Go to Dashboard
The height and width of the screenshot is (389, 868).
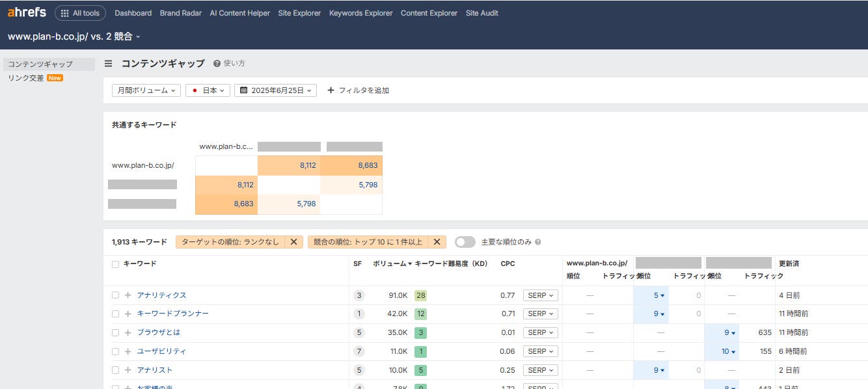point(133,13)
